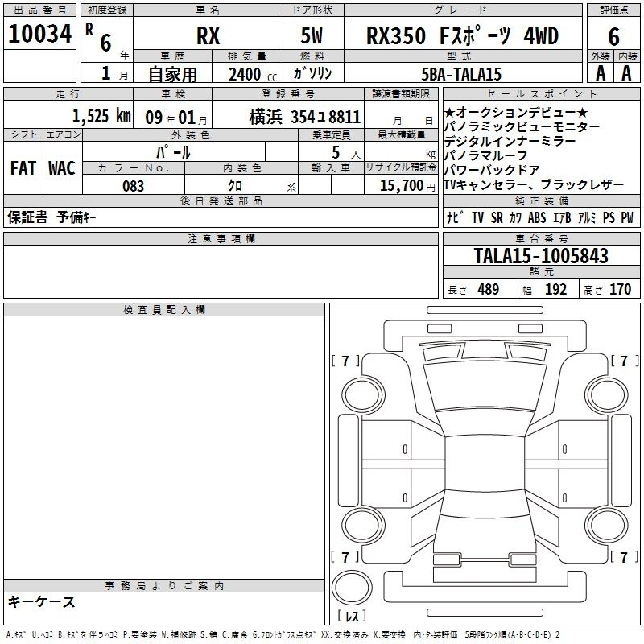The width and height of the screenshot is (644, 644).
Task: Select the color number 083 cell
Action: tap(134, 186)
